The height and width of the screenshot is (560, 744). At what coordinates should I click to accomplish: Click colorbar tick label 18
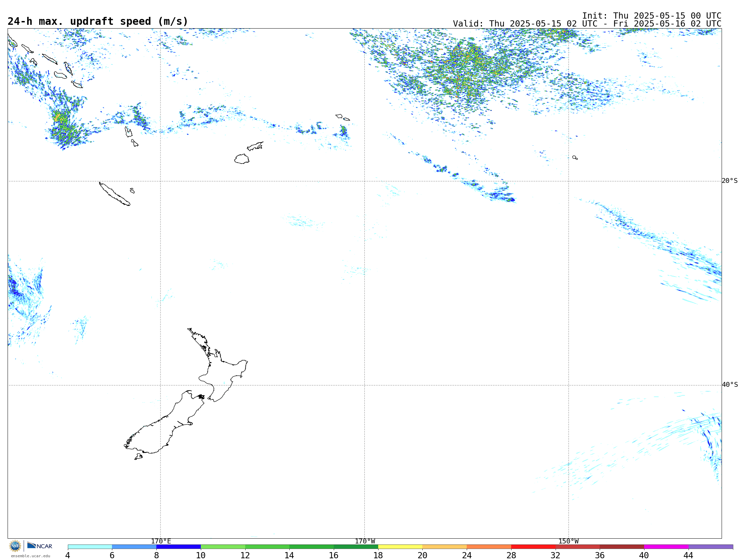[x=378, y=555]
